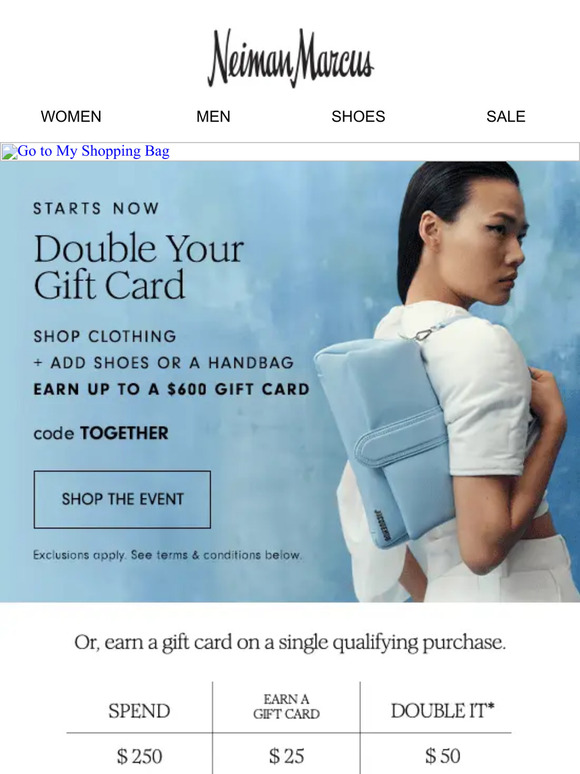580x774 pixels.
Task: Click the Double Your Gift Card headline
Action: pyautogui.click(x=139, y=267)
